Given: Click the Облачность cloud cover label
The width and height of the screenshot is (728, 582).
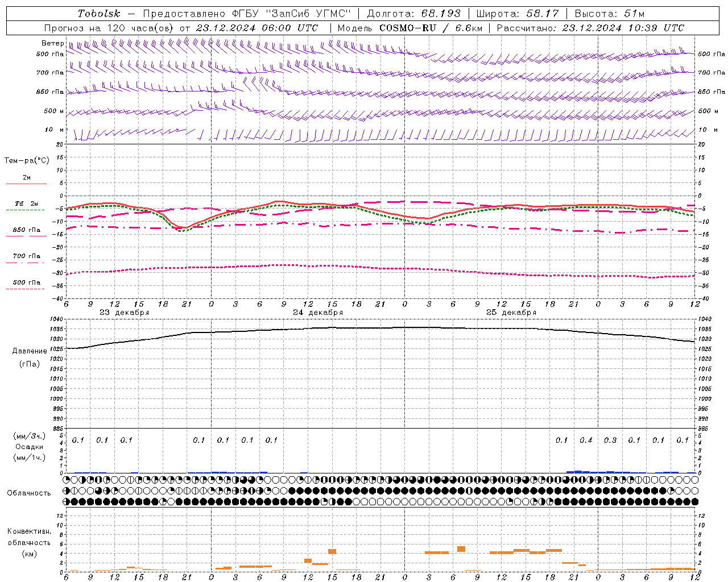Looking at the screenshot, I should tap(29, 493).
